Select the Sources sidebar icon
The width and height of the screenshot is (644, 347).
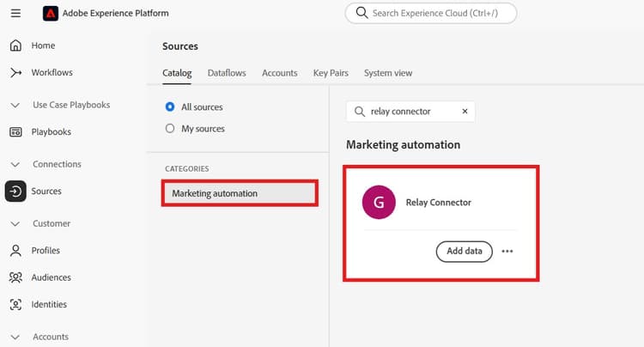point(15,192)
